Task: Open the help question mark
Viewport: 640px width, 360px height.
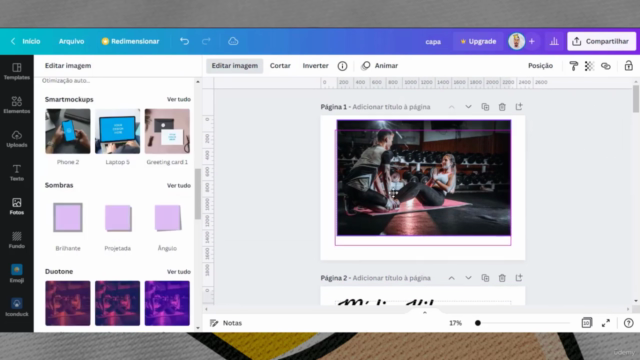Action: coord(629,323)
